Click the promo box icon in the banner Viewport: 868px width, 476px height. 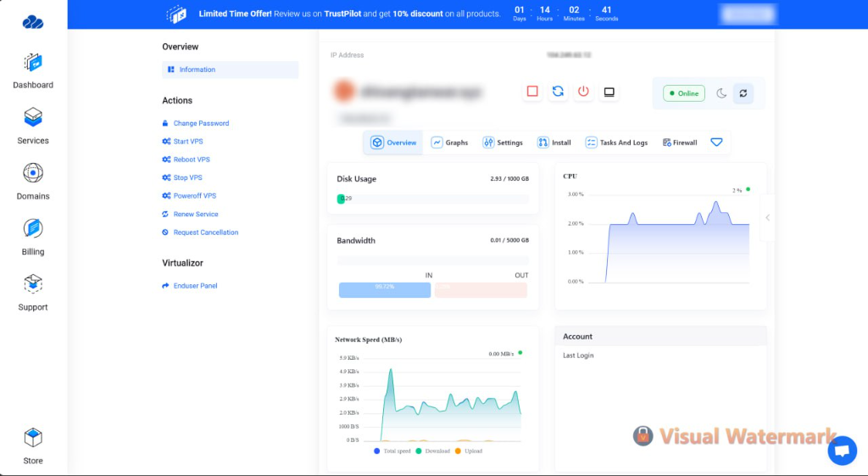(x=176, y=14)
